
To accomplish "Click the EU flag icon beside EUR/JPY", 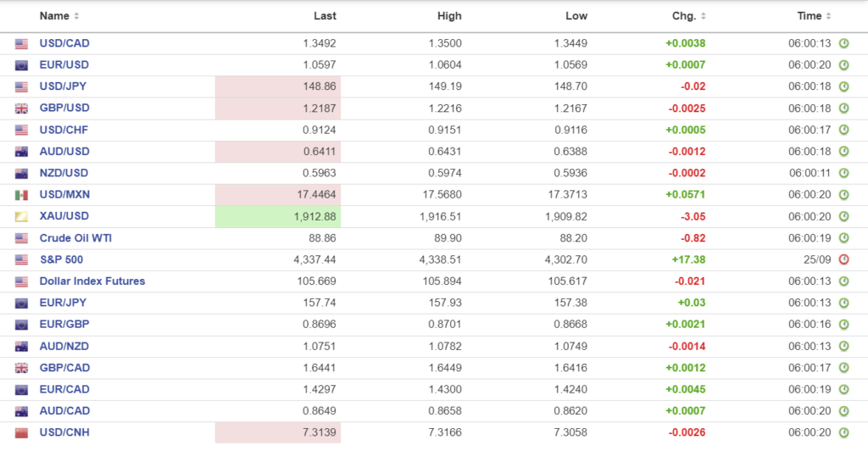I will click(x=21, y=303).
